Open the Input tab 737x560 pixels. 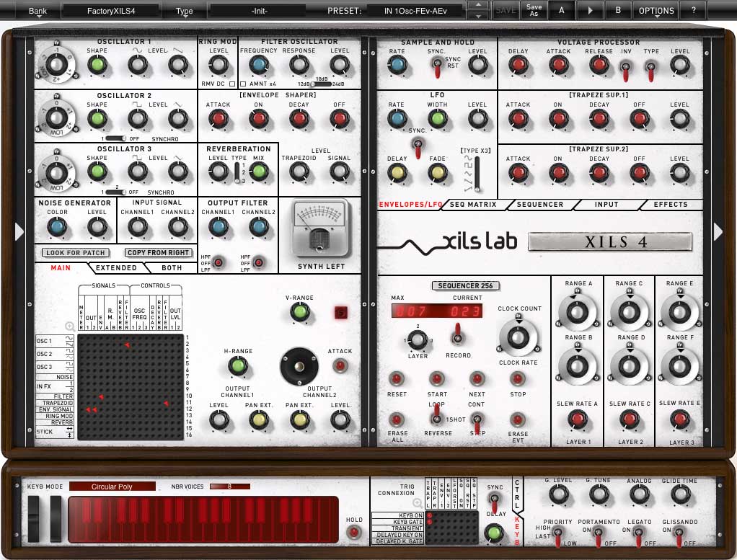coord(606,205)
